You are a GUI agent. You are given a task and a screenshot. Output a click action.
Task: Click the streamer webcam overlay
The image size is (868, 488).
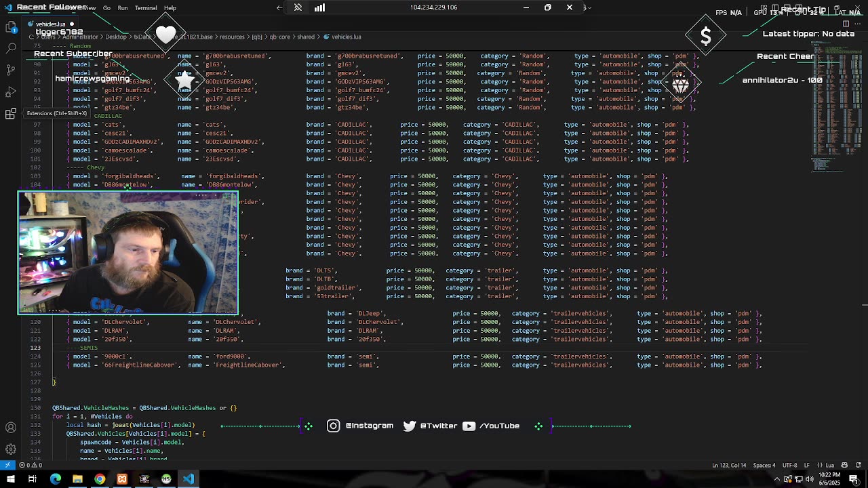click(127, 253)
